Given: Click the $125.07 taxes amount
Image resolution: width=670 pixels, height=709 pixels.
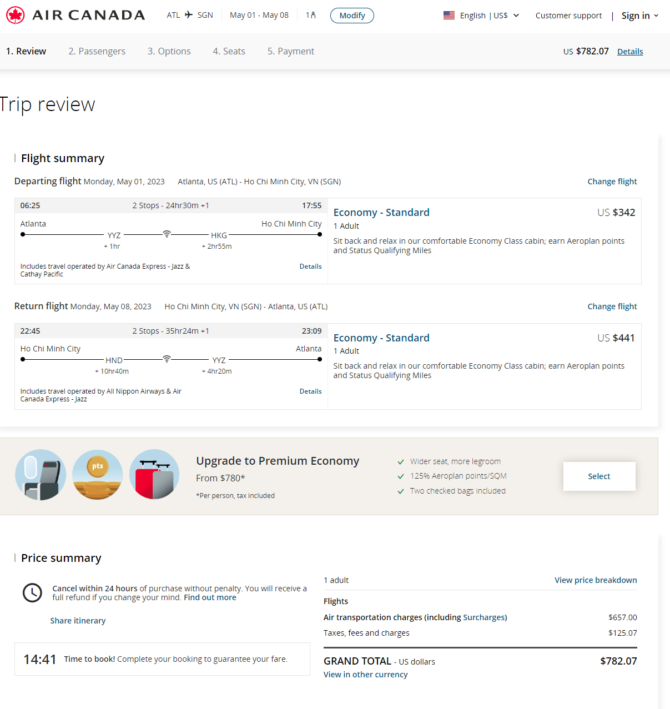Looking at the screenshot, I should click(x=623, y=633).
